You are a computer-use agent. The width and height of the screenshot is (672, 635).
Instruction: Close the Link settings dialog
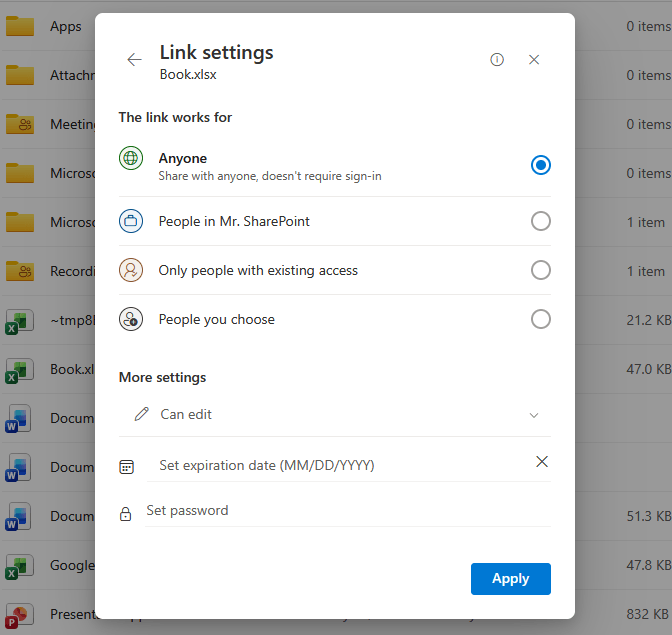pos(534,60)
